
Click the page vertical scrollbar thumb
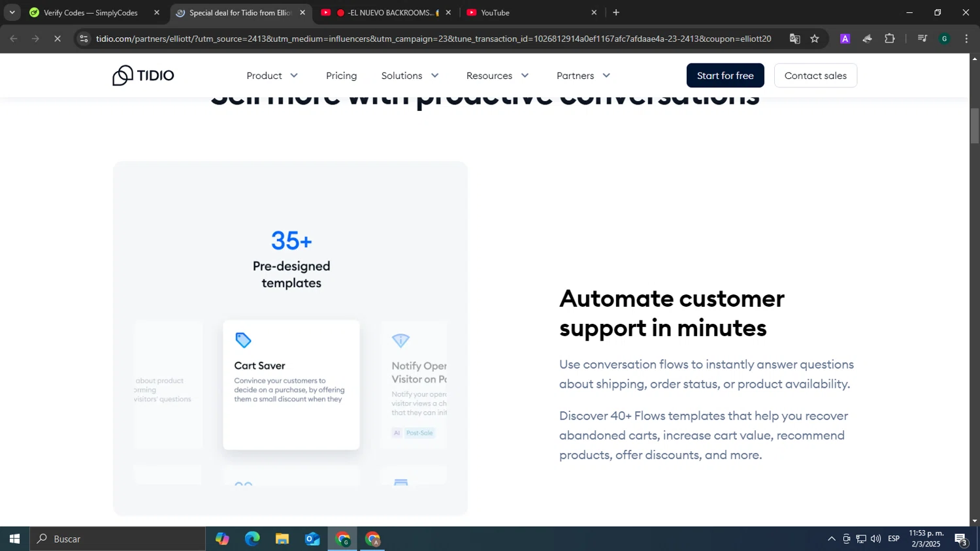click(975, 125)
